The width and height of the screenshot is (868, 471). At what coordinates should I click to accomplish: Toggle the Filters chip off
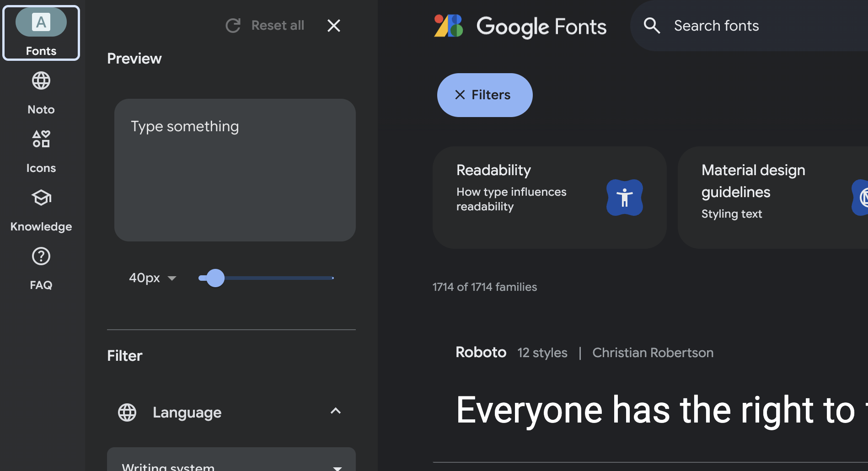pos(485,95)
